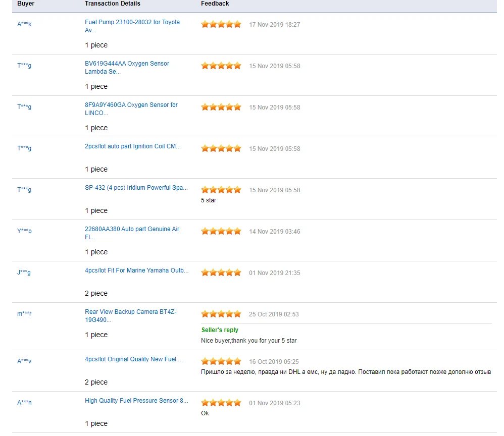Click the "Nice buyer,thank you" seller reply text
This screenshot has height=436, width=504.
click(249, 341)
